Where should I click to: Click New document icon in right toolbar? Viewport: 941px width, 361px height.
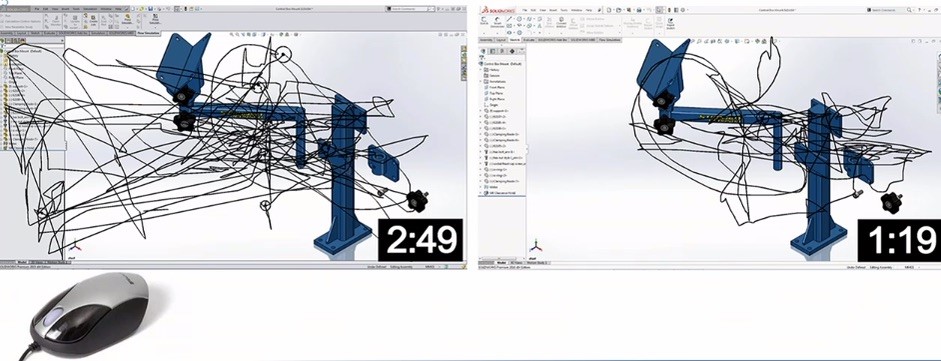[609, 10]
